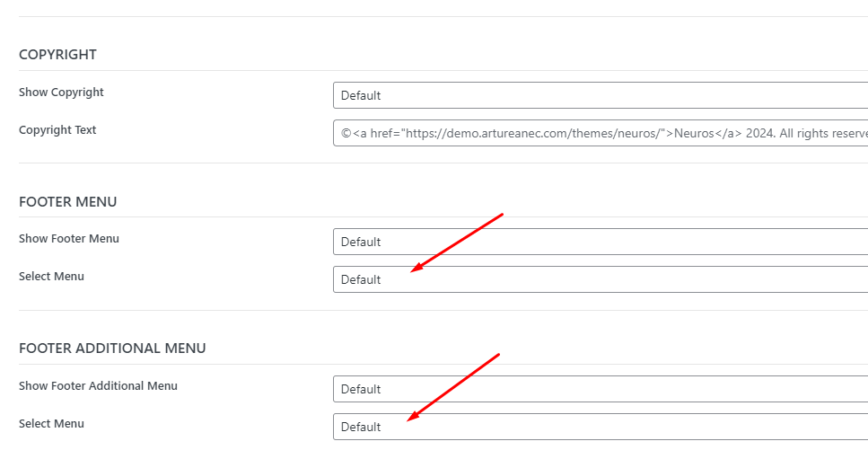Click the Select Menu label in Footer Menu section
This screenshot has height=459, width=868.
point(51,277)
